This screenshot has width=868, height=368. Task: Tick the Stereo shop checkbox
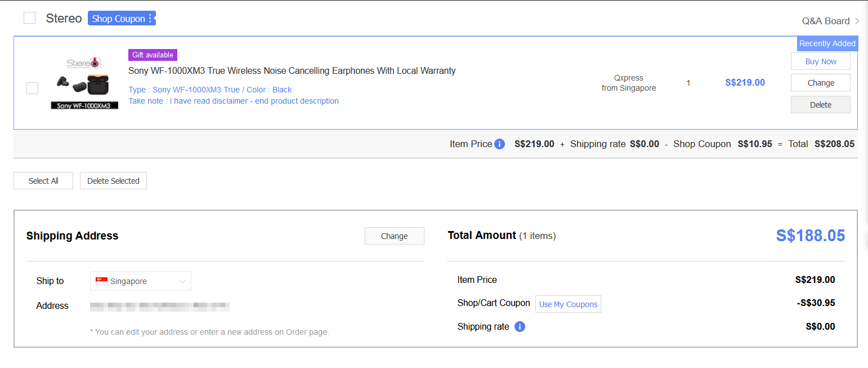[x=30, y=18]
